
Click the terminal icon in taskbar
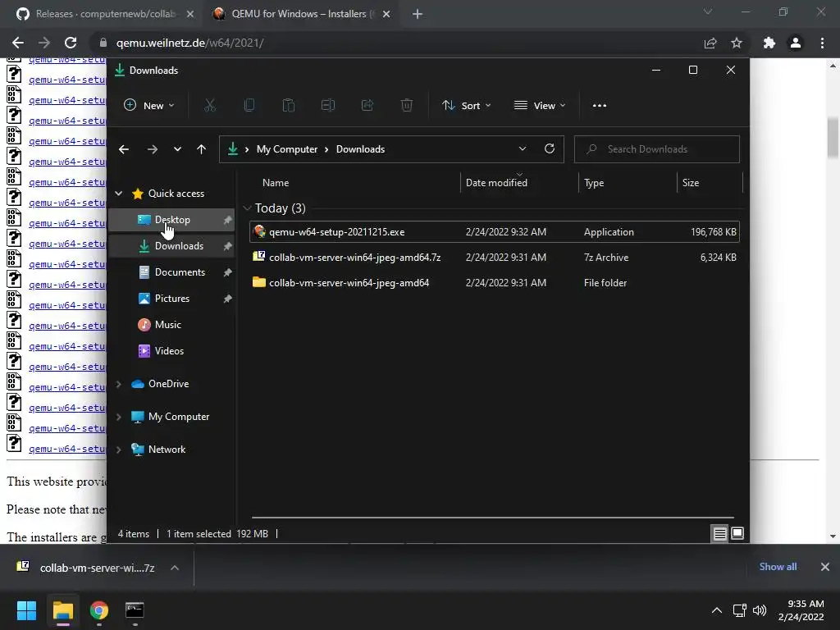(x=135, y=610)
